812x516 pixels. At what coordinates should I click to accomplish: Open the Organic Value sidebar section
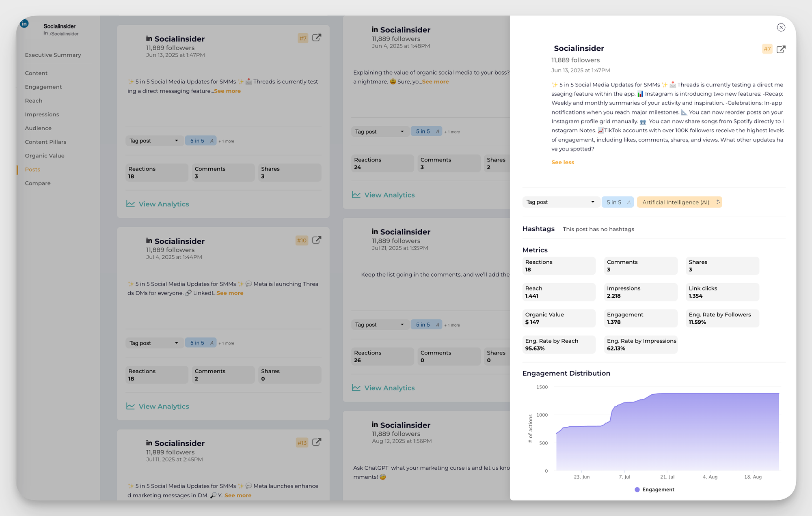(x=45, y=156)
